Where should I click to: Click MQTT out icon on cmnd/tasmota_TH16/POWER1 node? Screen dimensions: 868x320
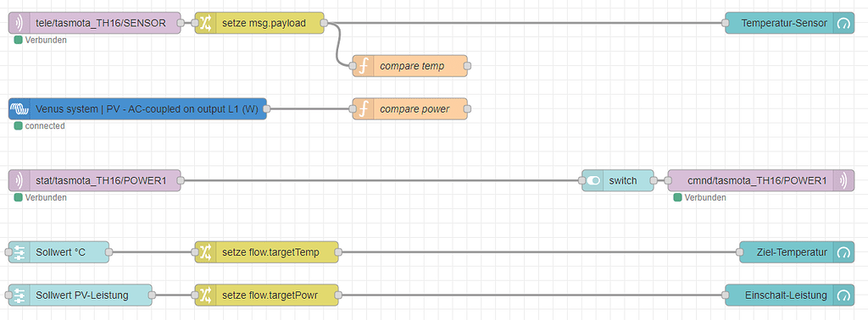844,180
